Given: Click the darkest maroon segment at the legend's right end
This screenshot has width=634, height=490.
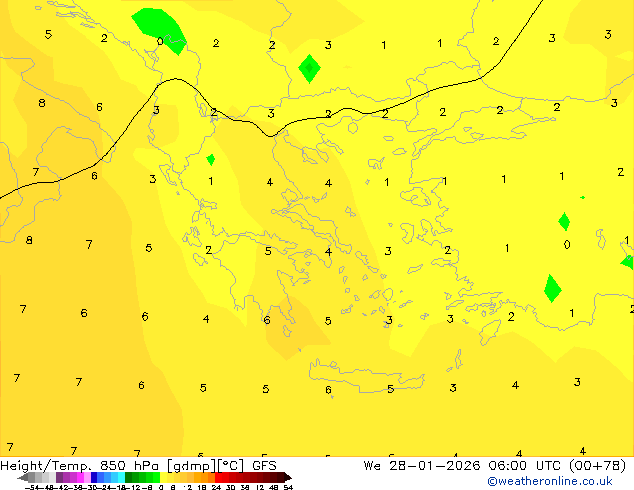Looking at the screenshot, I should coord(281,477).
